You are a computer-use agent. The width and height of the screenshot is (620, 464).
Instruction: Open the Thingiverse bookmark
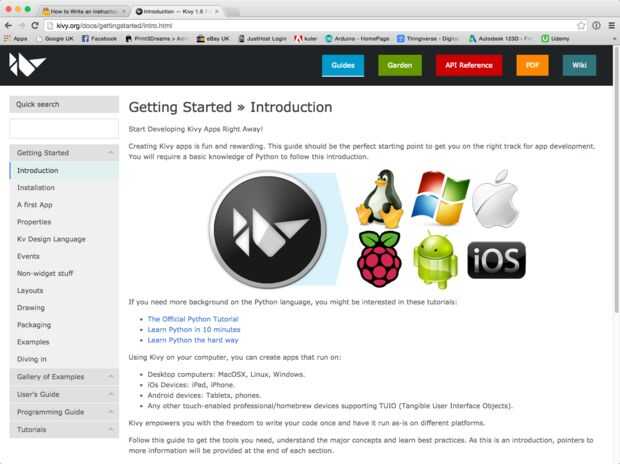point(428,39)
